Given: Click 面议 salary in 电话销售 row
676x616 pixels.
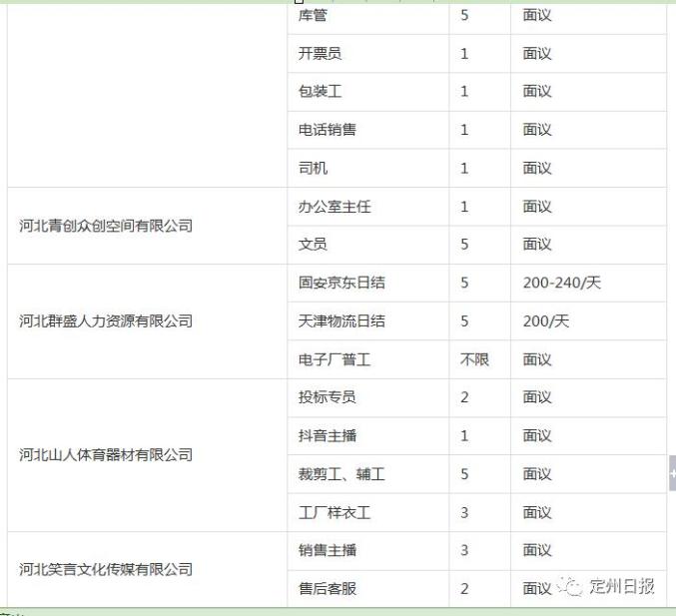Looking at the screenshot, I should [x=537, y=130].
